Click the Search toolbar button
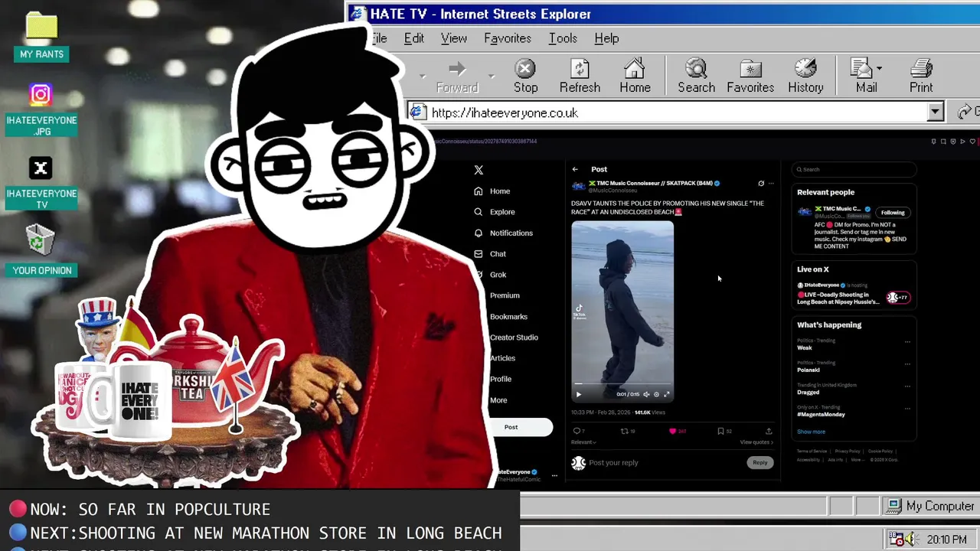The height and width of the screenshot is (551, 980). point(696,77)
